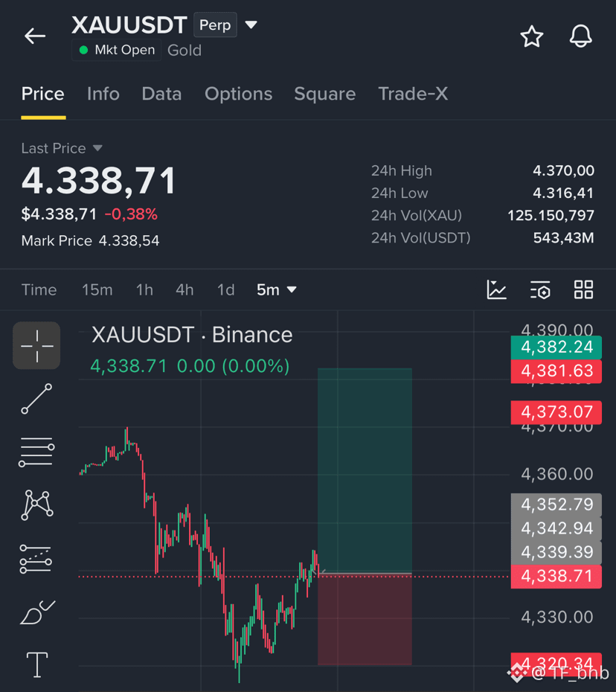
Task: Select the 4h interval
Action: point(185,290)
